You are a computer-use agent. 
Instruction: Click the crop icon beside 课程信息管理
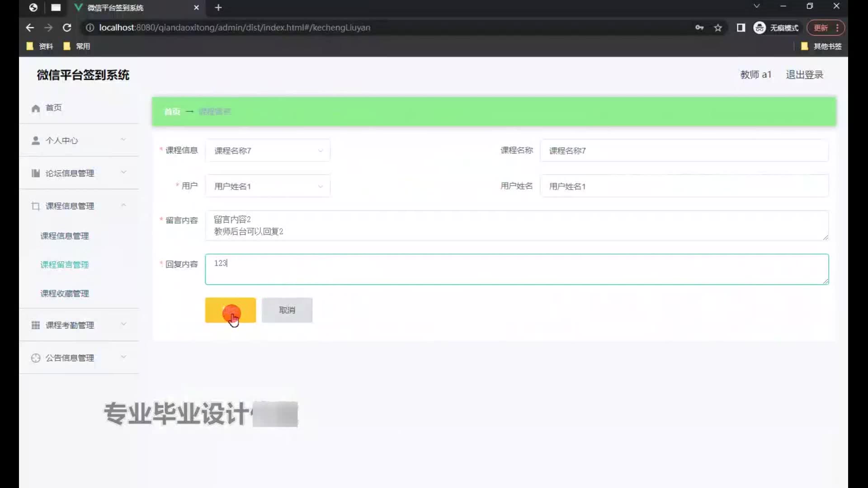[x=36, y=206]
